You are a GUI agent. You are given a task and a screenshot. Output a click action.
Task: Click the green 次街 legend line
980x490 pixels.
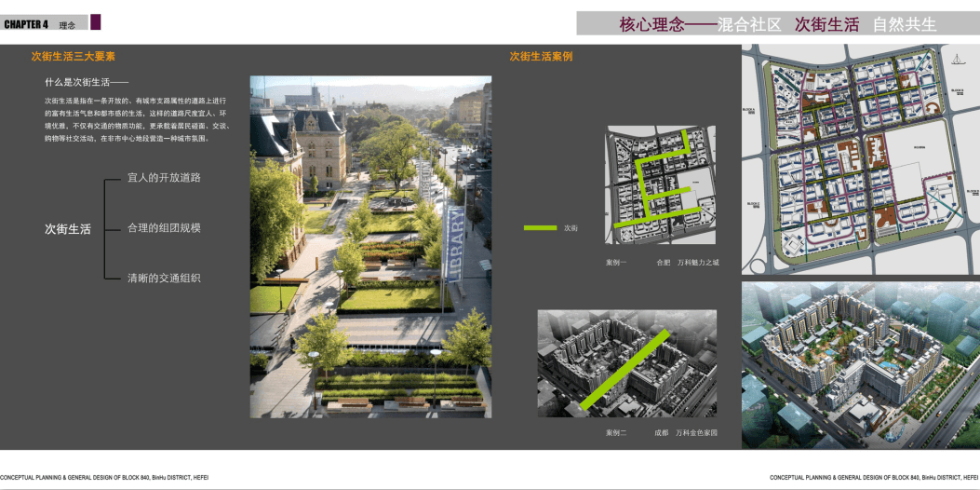point(540,228)
